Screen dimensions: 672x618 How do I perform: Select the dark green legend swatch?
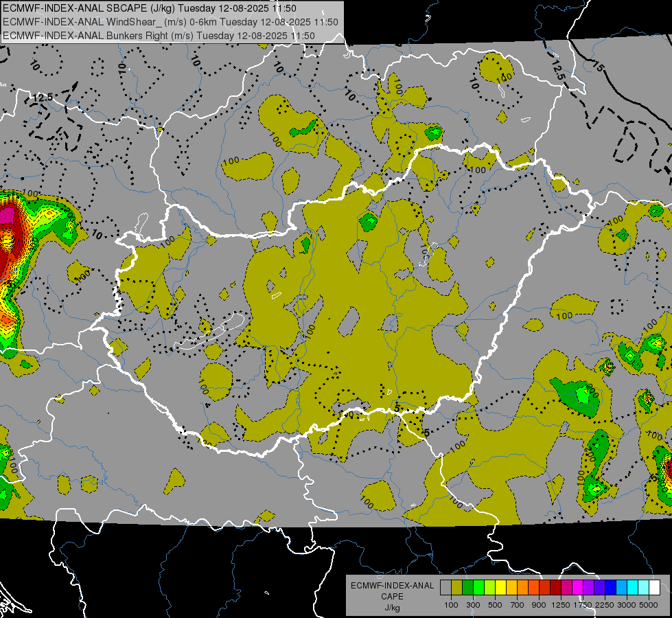coord(467,587)
